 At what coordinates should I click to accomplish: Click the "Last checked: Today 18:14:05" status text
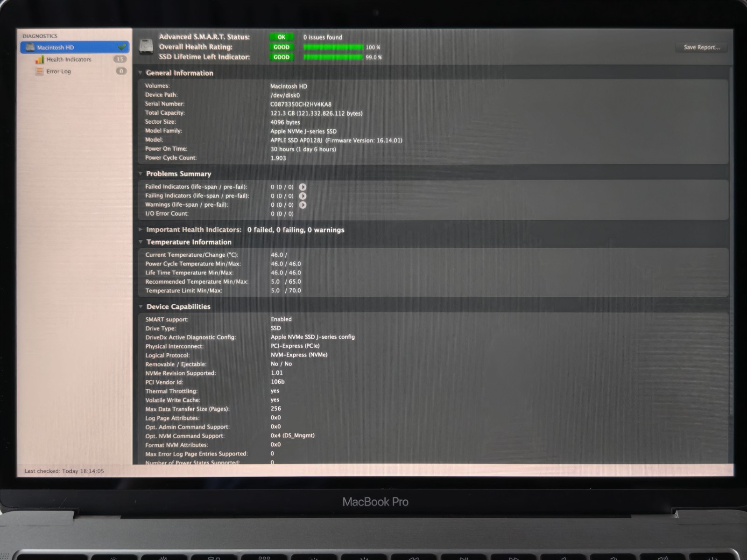(x=64, y=471)
